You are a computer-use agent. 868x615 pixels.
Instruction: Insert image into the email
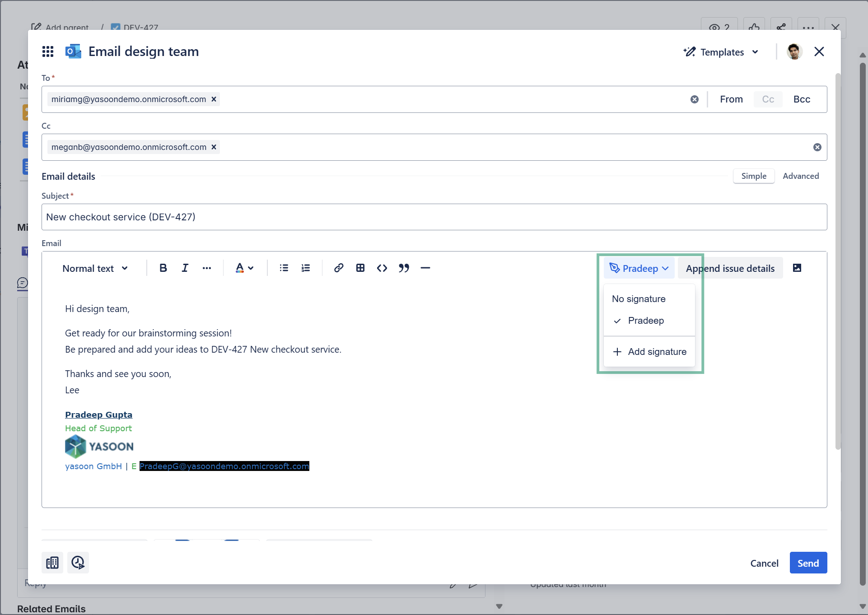click(797, 268)
